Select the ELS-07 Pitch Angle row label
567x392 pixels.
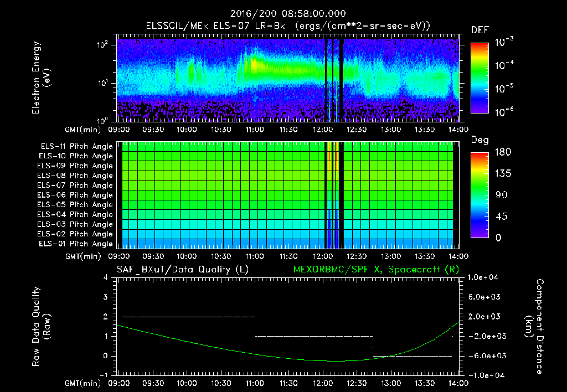click(75, 185)
